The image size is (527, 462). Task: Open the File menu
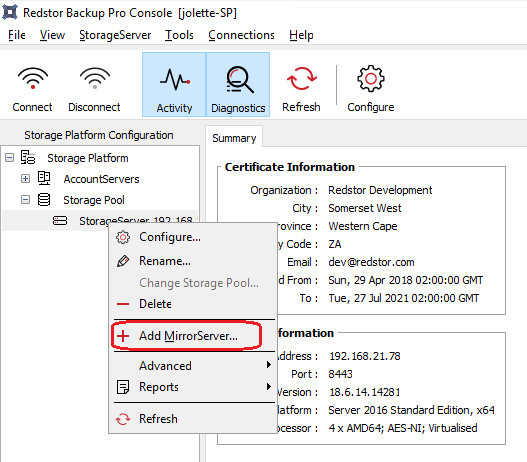tap(17, 35)
